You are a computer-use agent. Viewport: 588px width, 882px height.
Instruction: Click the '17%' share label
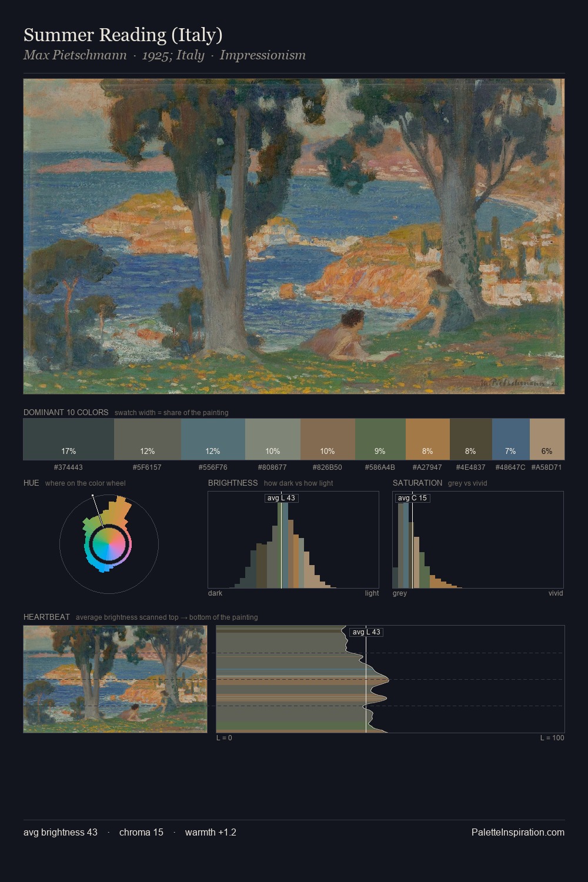(x=69, y=451)
